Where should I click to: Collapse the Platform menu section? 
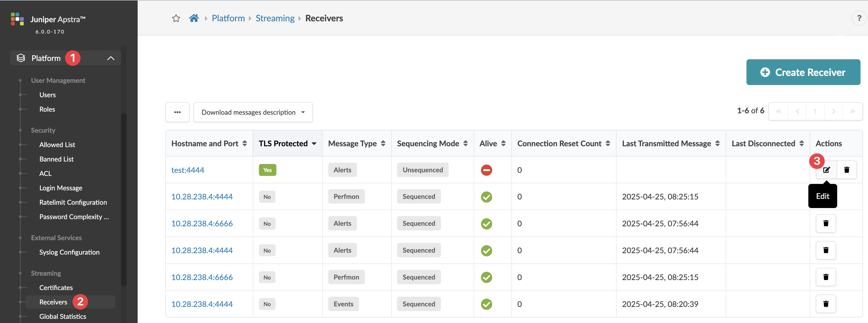pyautogui.click(x=110, y=58)
